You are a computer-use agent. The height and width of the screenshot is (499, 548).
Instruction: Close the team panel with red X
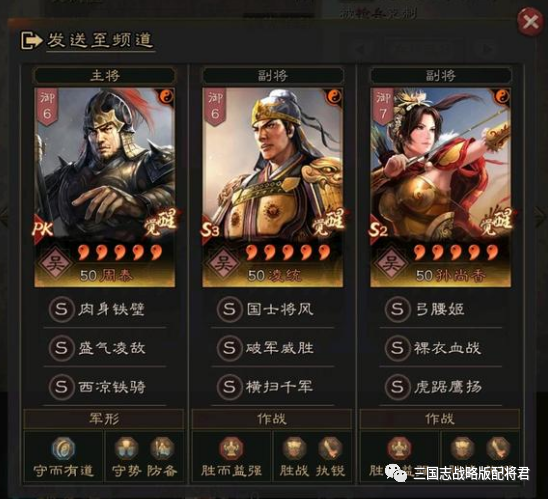point(531,22)
